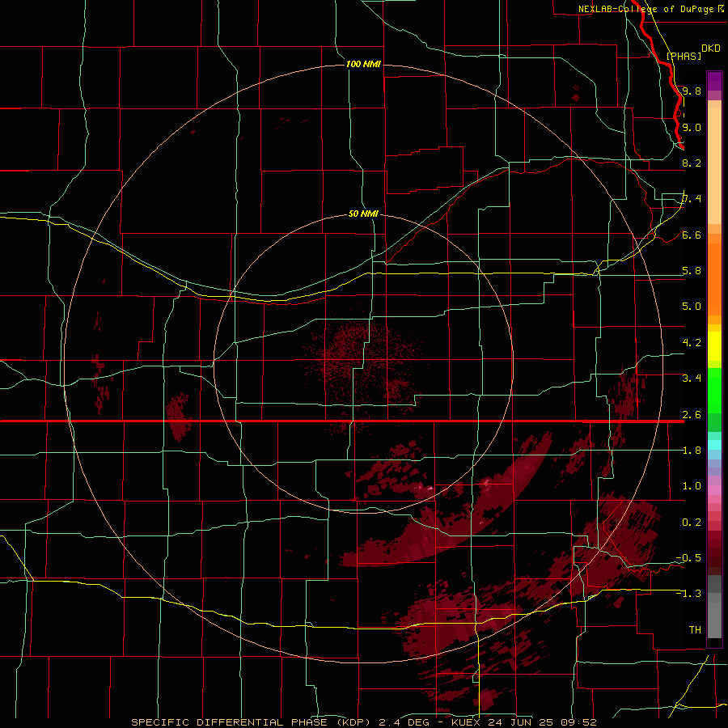The width and height of the screenshot is (728, 728).
Task: Click the 6.6 value on the color scale
Action: click(x=692, y=235)
